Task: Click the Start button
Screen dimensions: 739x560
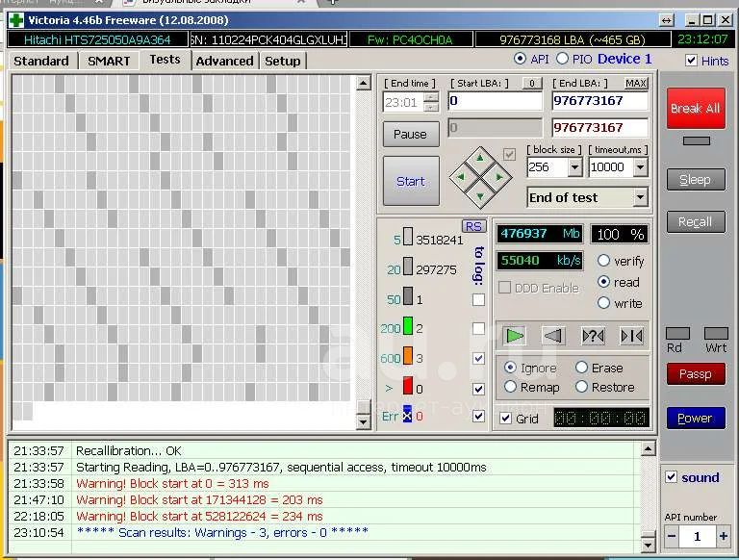Action: [411, 181]
